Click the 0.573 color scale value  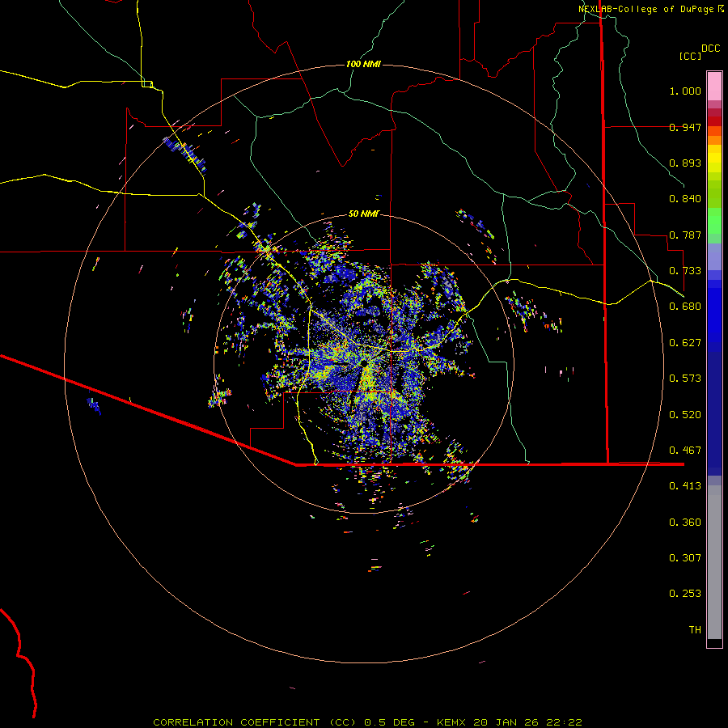685,379
